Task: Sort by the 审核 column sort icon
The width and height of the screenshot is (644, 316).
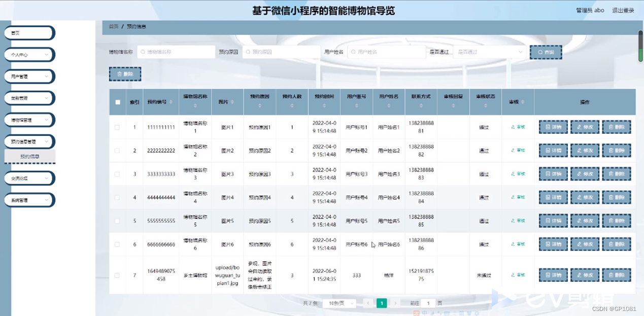Action: coord(523,102)
